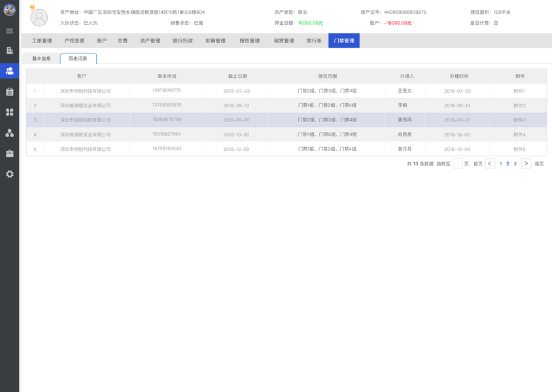552x392 pixels.
Task: Click the owner profile avatar with the crown
Action: [39, 17]
